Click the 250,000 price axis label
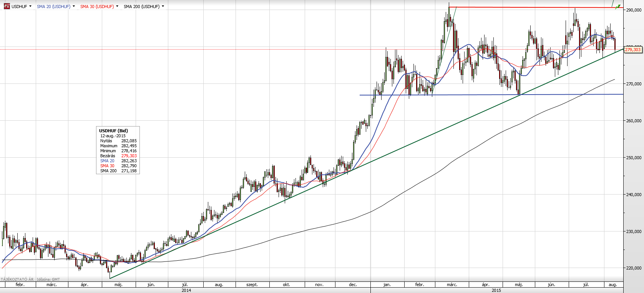 634,158
